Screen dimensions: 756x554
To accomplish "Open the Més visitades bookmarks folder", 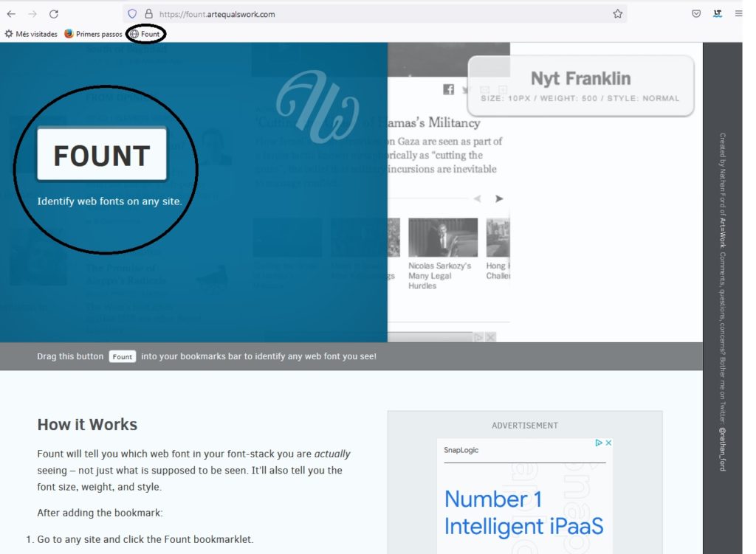I will [x=31, y=34].
